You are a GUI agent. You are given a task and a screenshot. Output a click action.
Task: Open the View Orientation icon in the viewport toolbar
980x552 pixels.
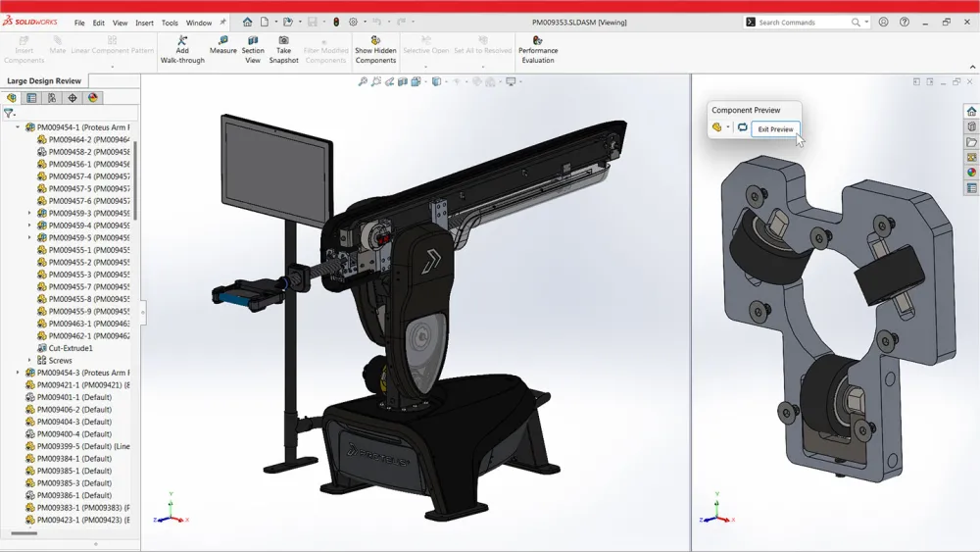[416, 81]
